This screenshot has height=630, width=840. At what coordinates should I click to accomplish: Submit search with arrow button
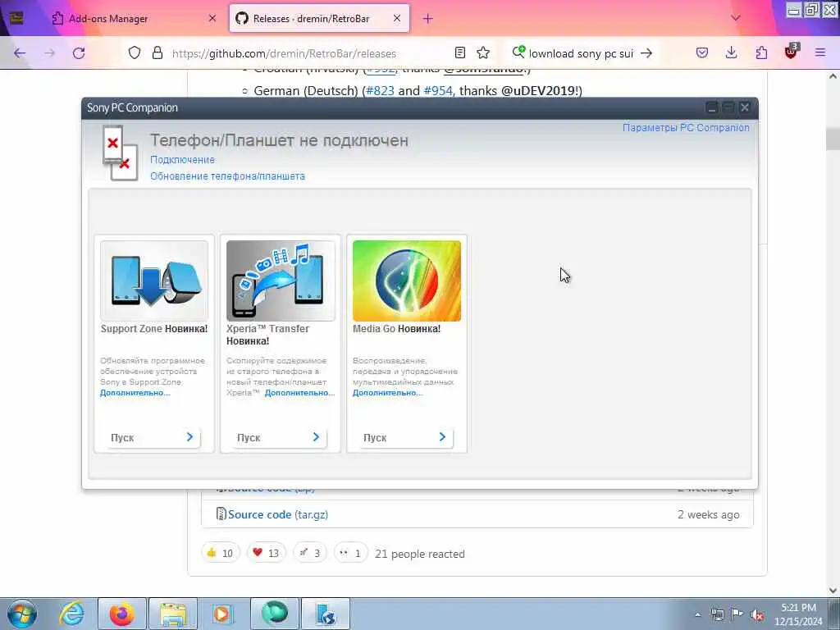[646, 53]
